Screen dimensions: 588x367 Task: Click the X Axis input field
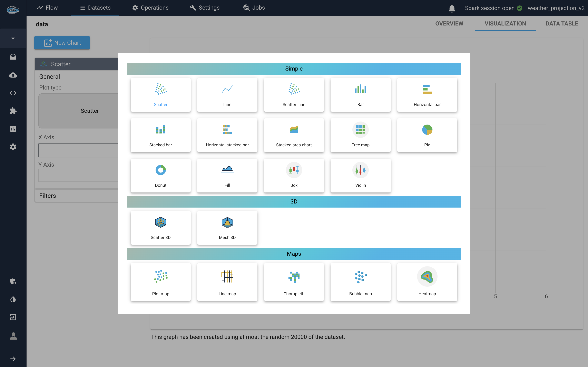pyautogui.click(x=78, y=150)
